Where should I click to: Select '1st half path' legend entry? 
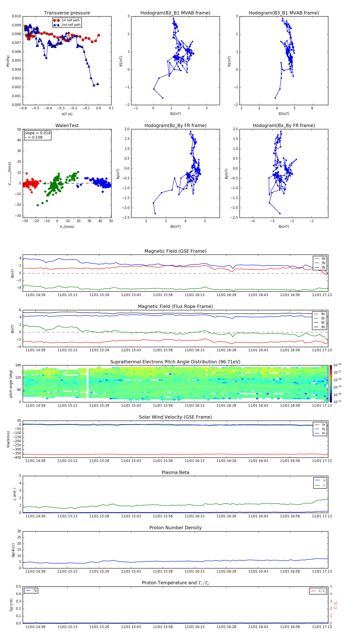point(66,20)
